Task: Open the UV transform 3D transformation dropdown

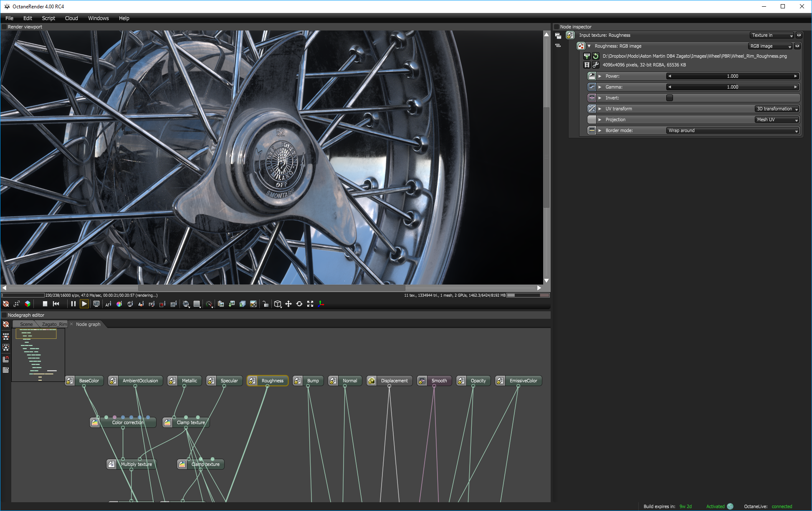Action: (777, 109)
